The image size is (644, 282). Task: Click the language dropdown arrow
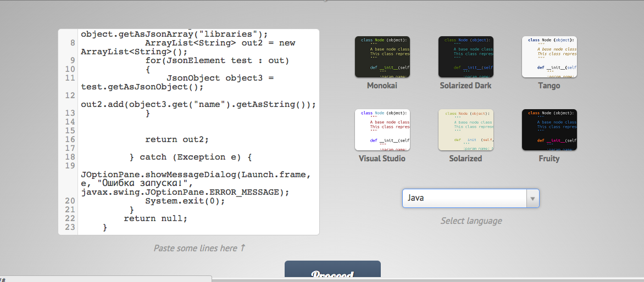coord(532,199)
